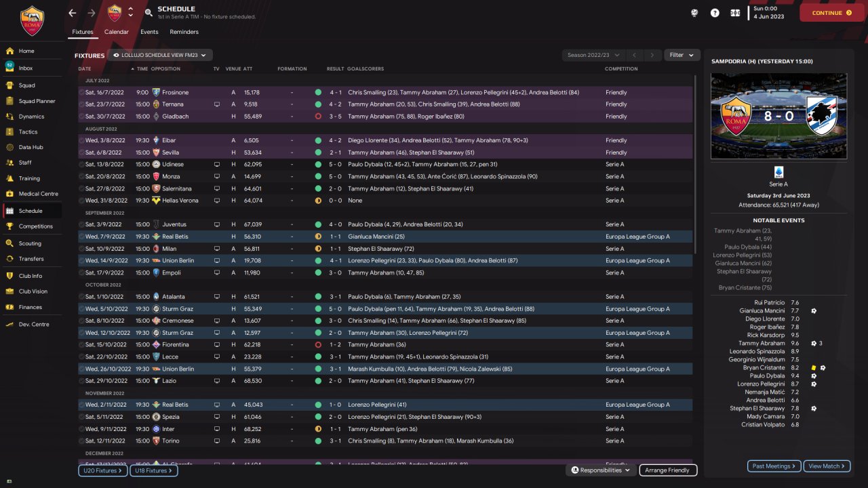Tick the select circle for Gladbach fixture
Image resolution: width=868 pixels, height=488 pixels.
pos(81,117)
